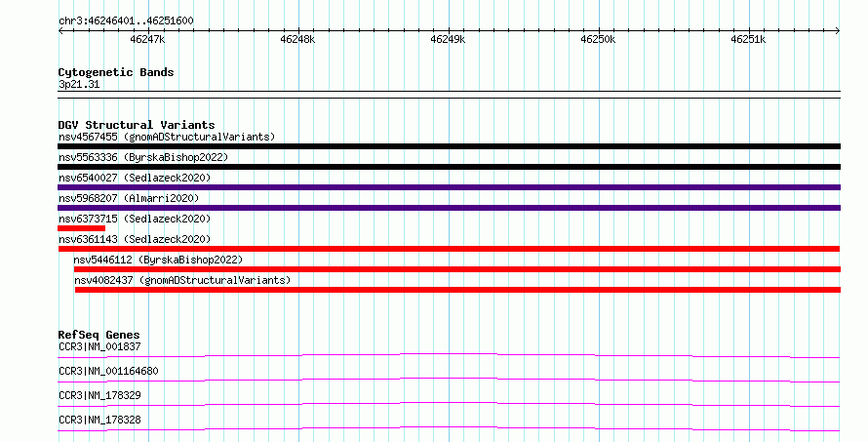
Task: Select the red bar under nsv5446112
Action: (457, 269)
